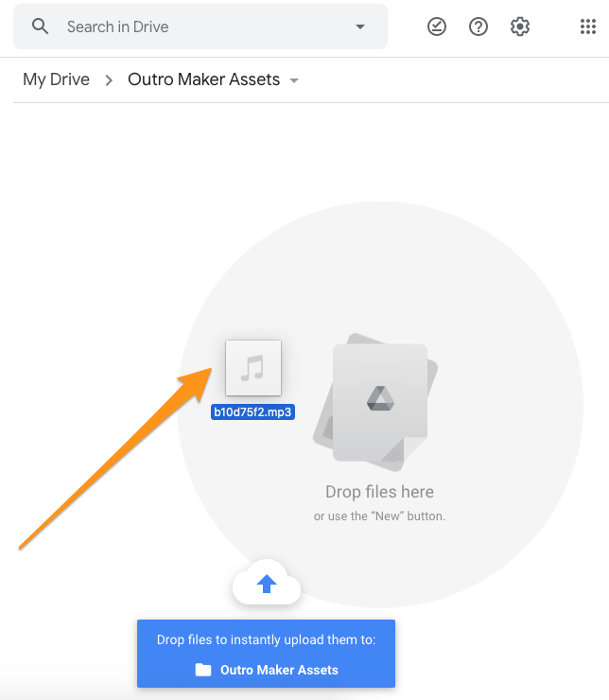Image resolution: width=609 pixels, height=700 pixels.
Task: Click the search magnifier icon
Action: (40, 26)
